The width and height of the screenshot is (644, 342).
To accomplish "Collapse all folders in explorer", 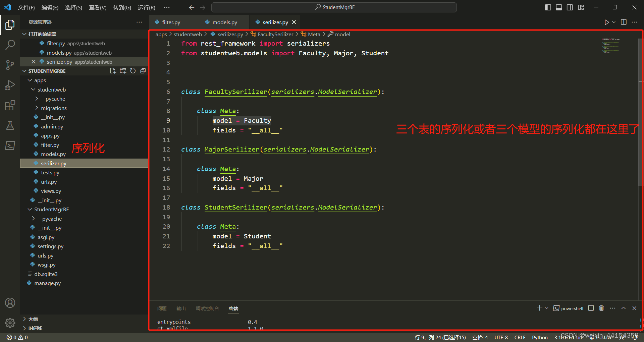I will [x=143, y=71].
